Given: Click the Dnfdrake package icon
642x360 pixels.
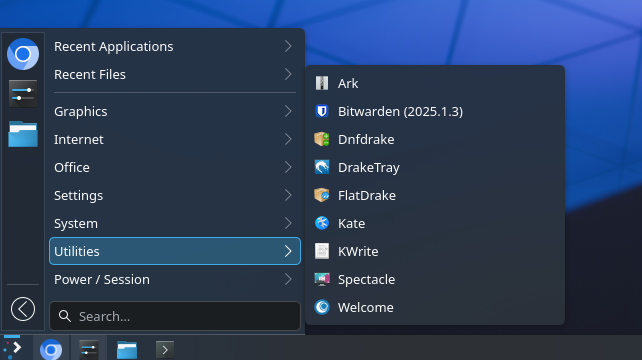Looking at the screenshot, I should point(322,139).
